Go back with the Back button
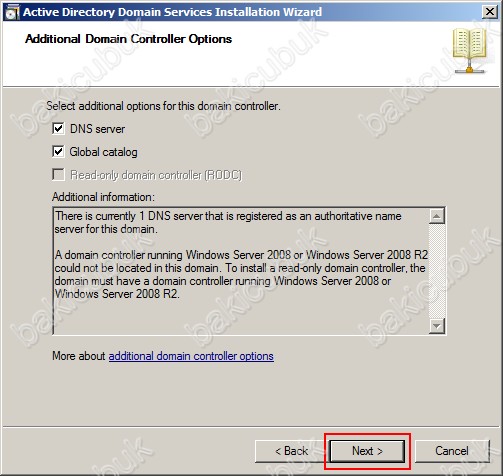The image size is (503, 476). (291, 451)
